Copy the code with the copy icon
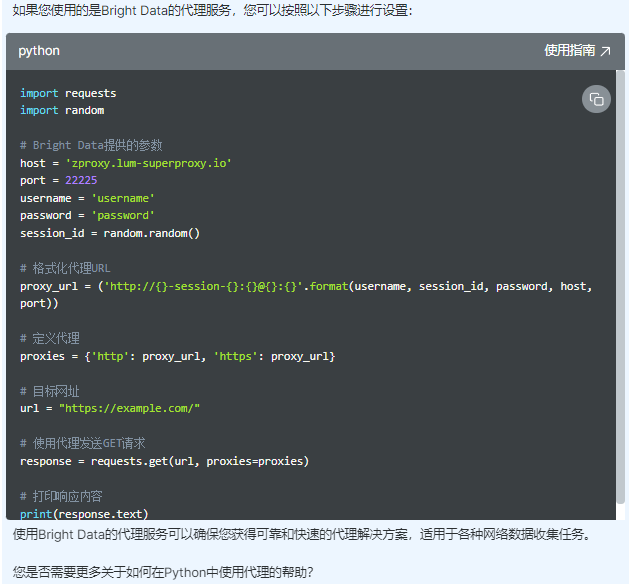 click(596, 99)
